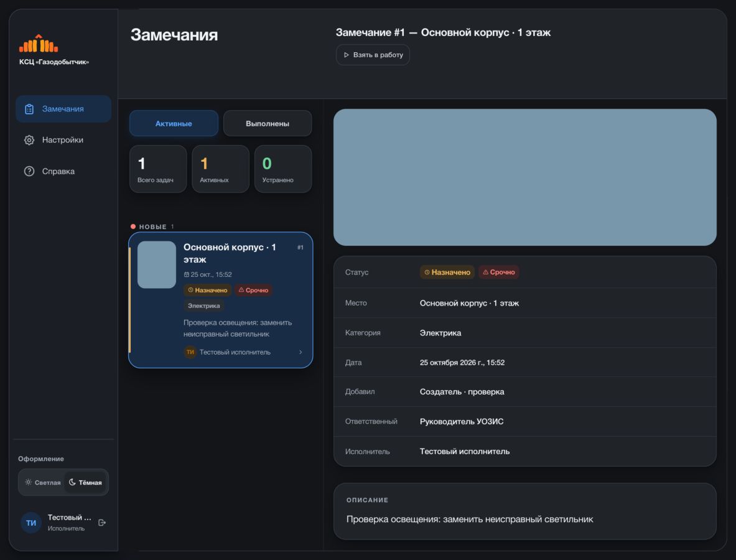
Task: Click the Взять в работу button
Action: [x=373, y=55]
